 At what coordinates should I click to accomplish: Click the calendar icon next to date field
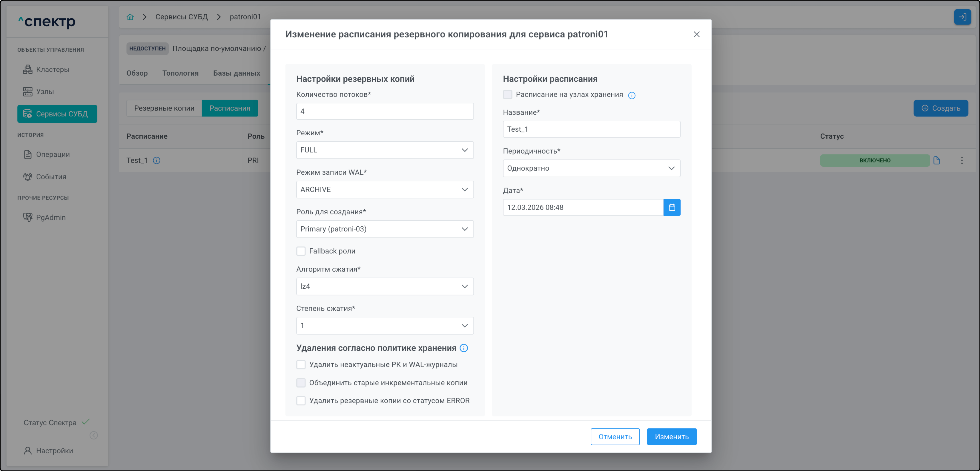coord(672,207)
